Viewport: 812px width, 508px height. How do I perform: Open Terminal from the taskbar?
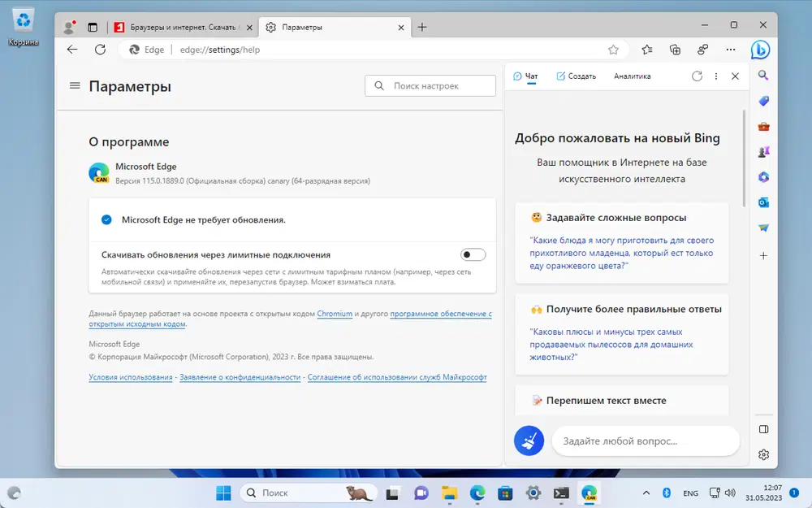click(561, 493)
